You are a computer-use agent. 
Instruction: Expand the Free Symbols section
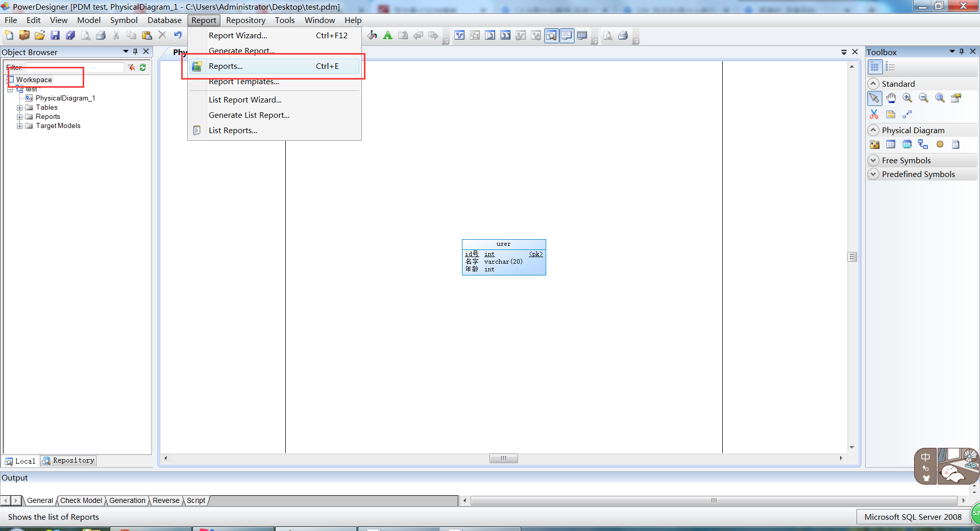tap(873, 160)
